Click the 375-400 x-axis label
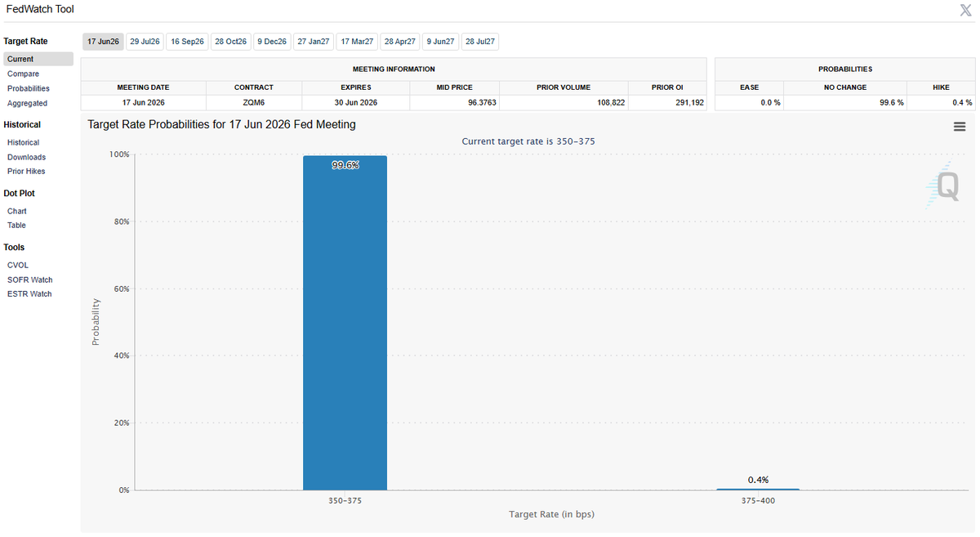The height and width of the screenshot is (537, 980). pos(757,500)
